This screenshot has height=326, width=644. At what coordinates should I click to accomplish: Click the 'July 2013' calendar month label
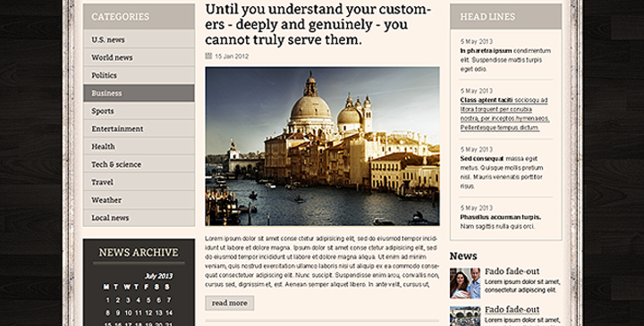(x=158, y=276)
